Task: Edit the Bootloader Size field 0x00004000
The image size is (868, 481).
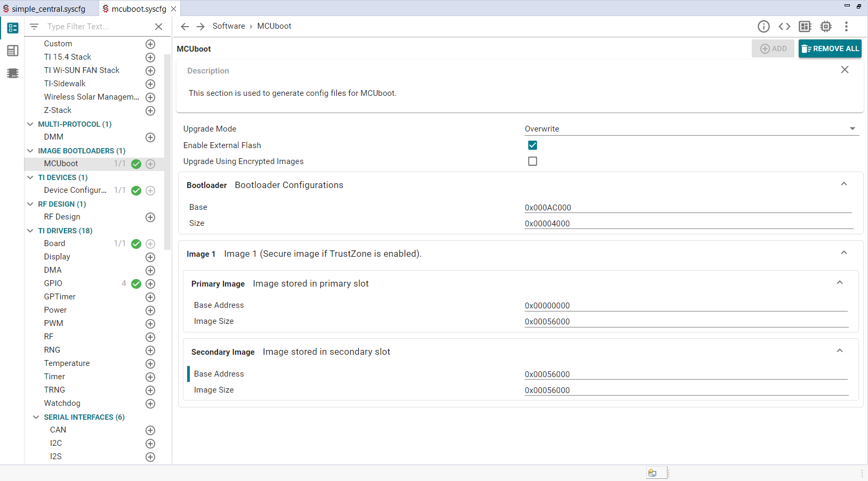Action: 688,223
